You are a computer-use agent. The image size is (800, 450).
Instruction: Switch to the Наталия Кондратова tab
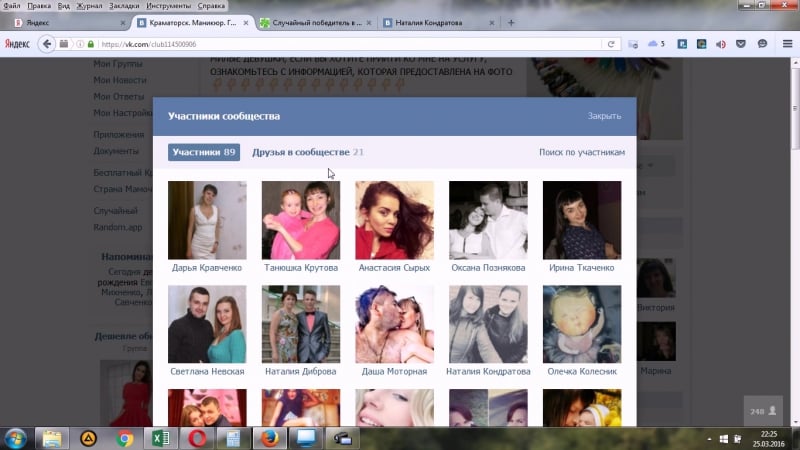tap(432, 23)
